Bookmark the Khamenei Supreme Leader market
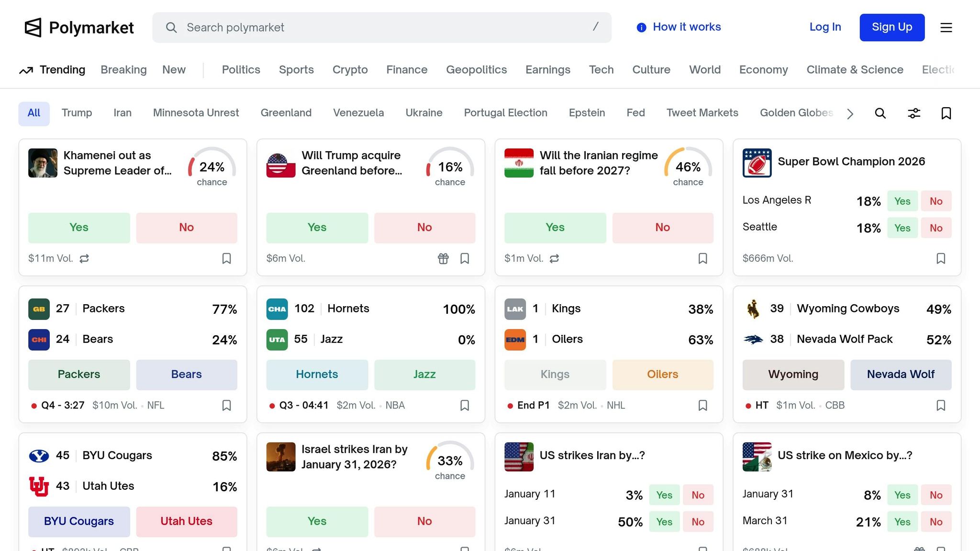The width and height of the screenshot is (980, 551). [x=226, y=259]
